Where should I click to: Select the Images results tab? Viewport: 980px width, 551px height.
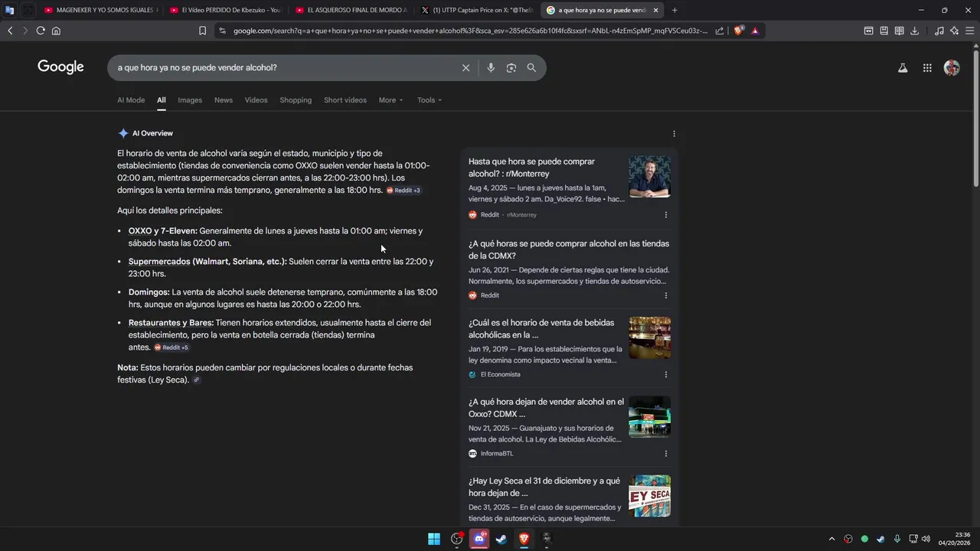click(x=190, y=100)
